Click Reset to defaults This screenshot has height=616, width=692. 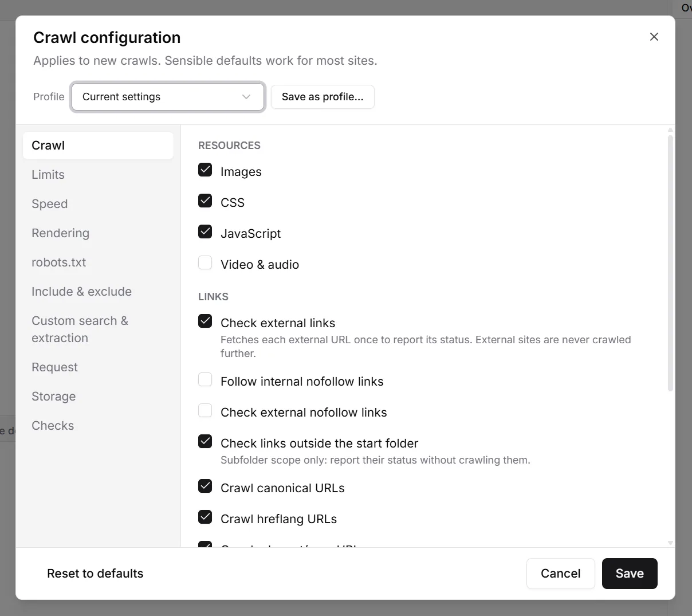[x=95, y=574]
